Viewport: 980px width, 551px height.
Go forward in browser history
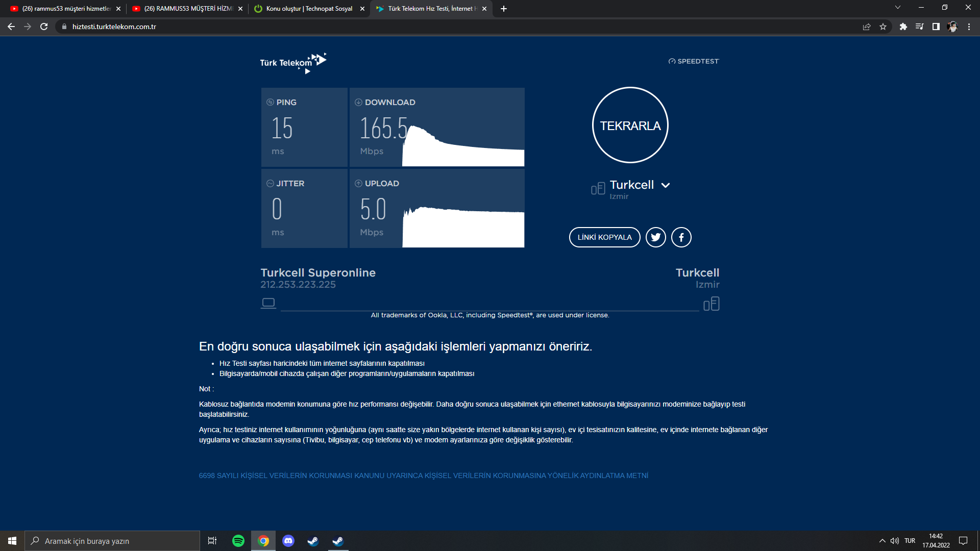coord(28,27)
